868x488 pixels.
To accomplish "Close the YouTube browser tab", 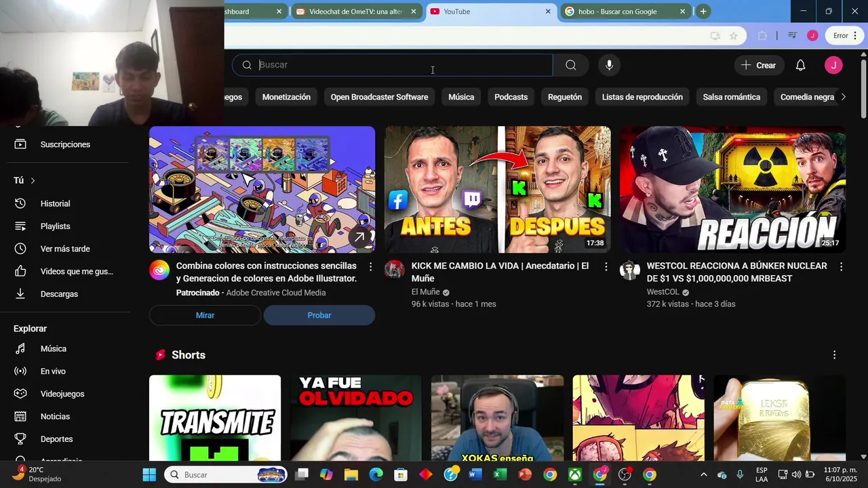I will [548, 12].
